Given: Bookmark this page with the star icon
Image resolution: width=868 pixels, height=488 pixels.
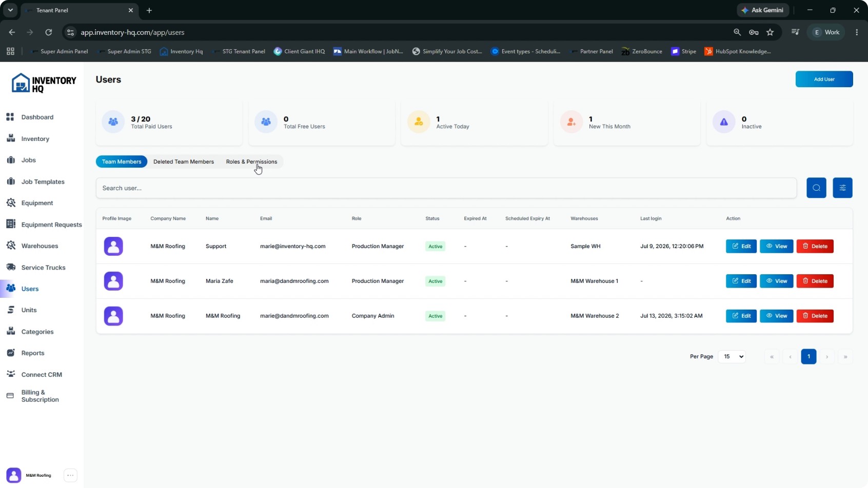Looking at the screenshot, I should 770,32.
